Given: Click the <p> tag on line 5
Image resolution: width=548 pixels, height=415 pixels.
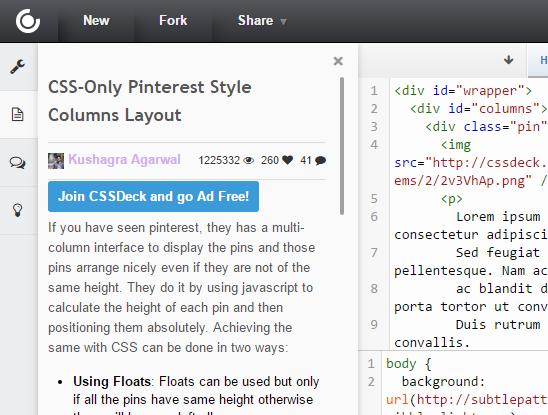Looking at the screenshot, I should point(452,199).
